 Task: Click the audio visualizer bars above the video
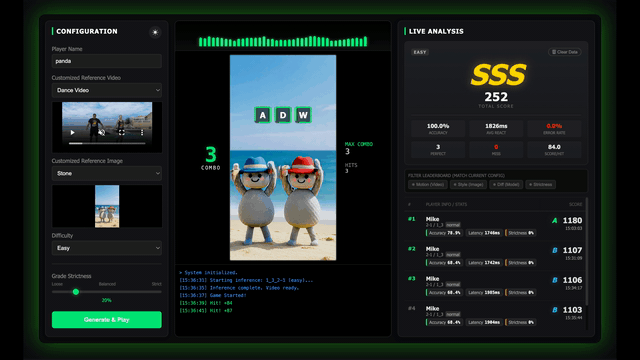(283, 41)
